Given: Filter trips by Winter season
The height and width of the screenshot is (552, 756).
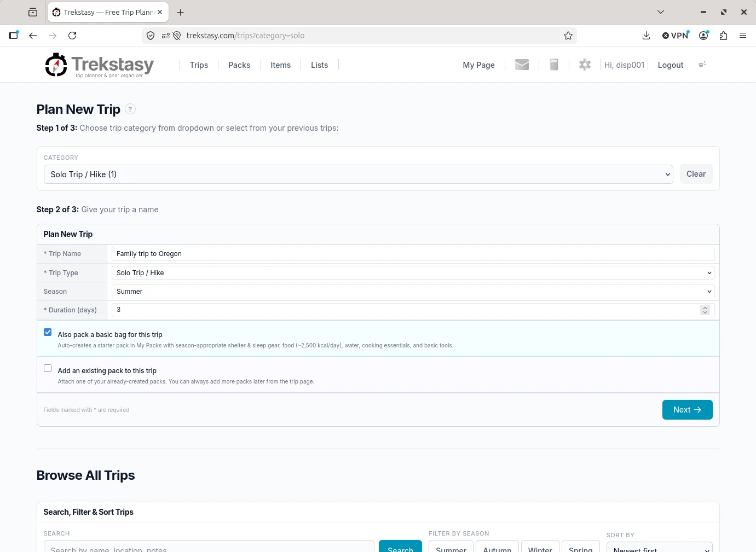Looking at the screenshot, I should pos(540,547).
